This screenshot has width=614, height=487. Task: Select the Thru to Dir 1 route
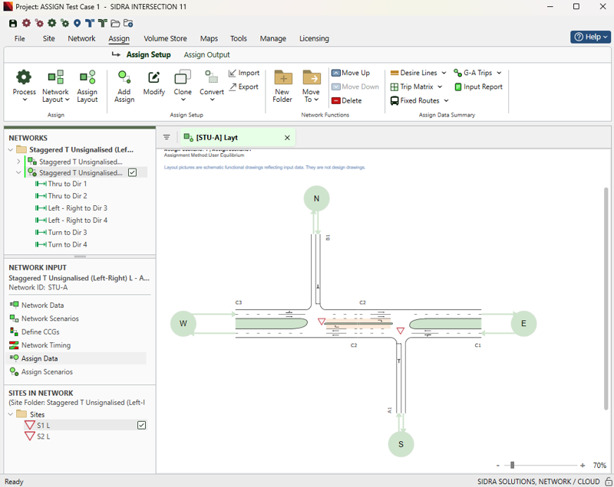coord(61,184)
